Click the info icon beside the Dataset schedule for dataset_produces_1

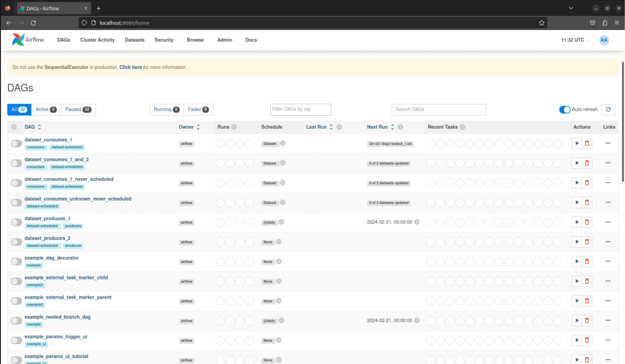282,222
